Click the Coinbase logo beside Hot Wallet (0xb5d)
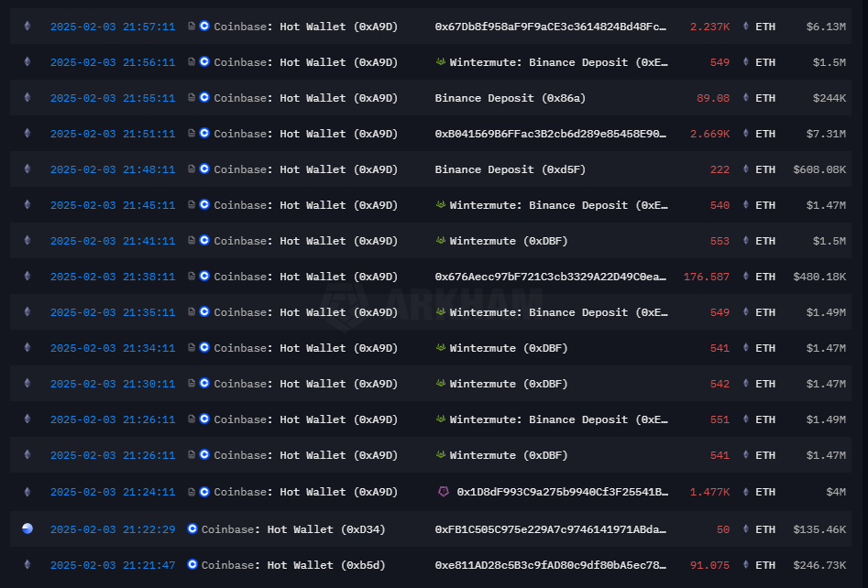The height and width of the screenshot is (588, 868). 192,564
